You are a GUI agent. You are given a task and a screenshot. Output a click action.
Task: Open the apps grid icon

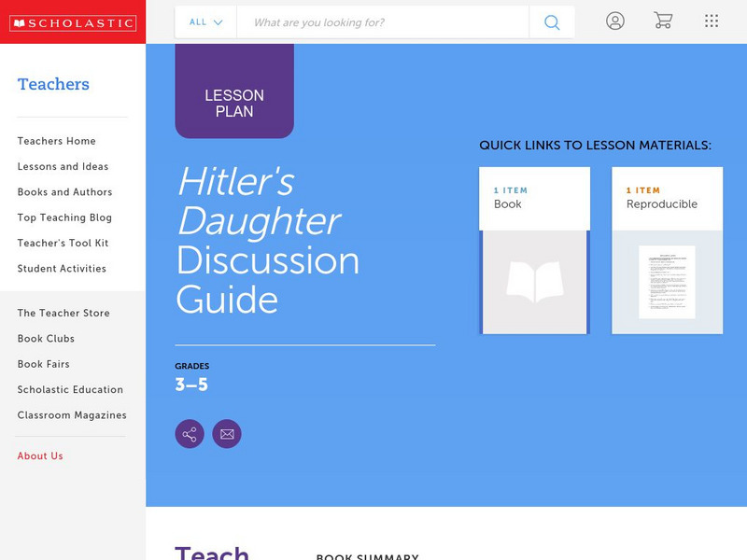(712, 21)
